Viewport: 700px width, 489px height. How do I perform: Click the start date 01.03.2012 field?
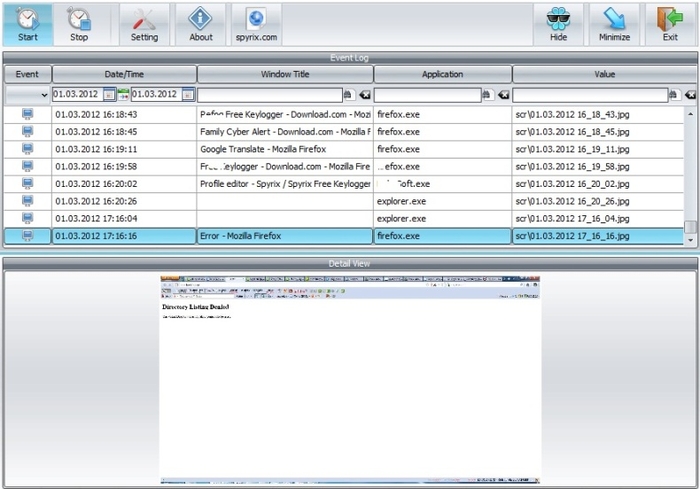click(x=78, y=94)
